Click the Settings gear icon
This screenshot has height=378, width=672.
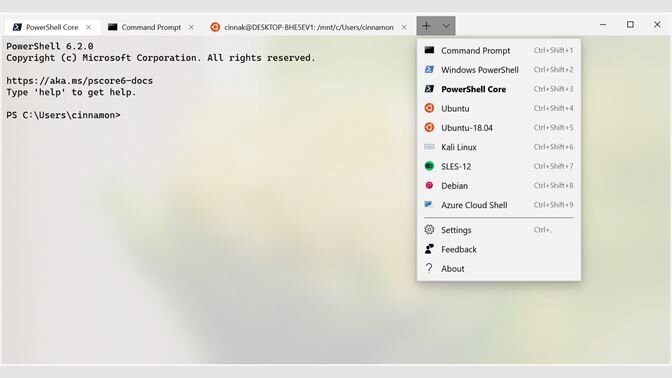(x=429, y=229)
